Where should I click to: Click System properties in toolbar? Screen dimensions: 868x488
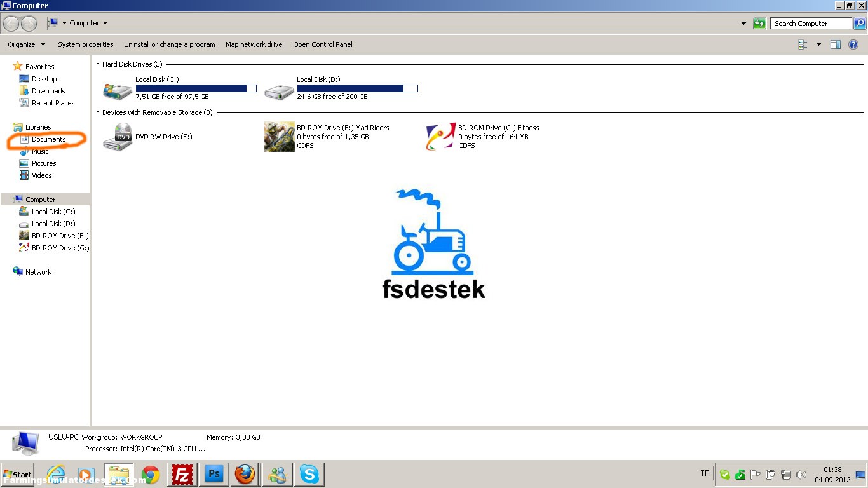(x=85, y=44)
